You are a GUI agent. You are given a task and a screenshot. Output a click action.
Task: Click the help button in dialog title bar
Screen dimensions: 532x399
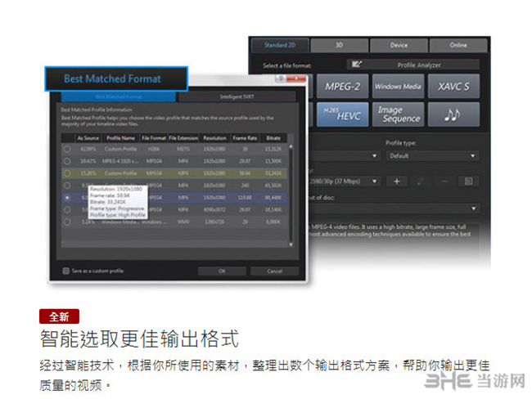point(281,78)
